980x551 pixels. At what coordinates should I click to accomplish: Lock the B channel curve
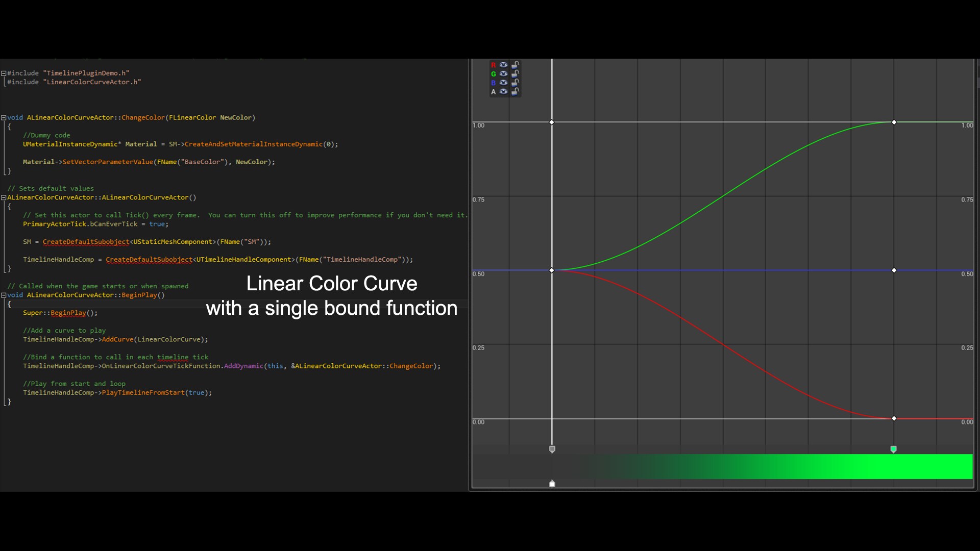coord(514,83)
